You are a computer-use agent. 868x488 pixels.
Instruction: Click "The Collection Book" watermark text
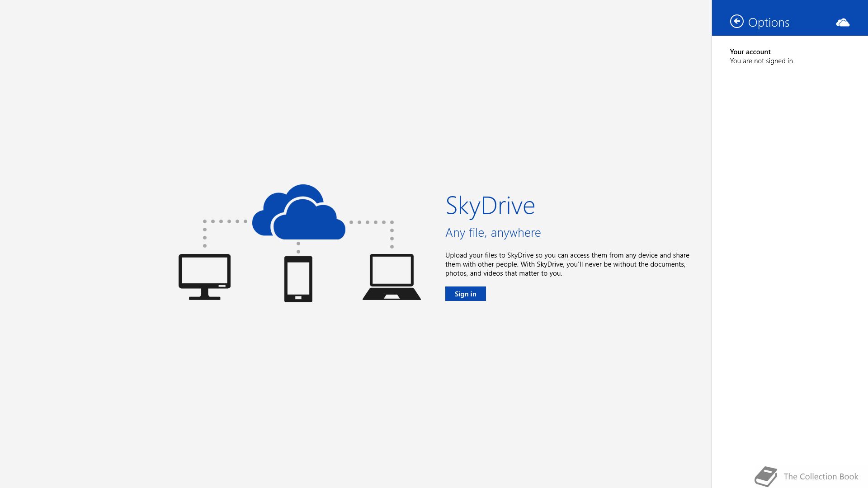tap(821, 476)
